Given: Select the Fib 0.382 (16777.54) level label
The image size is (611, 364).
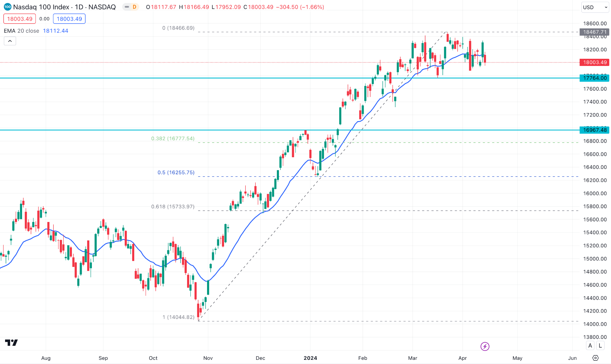Looking at the screenshot, I should pyautogui.click(x=173, y=138).
